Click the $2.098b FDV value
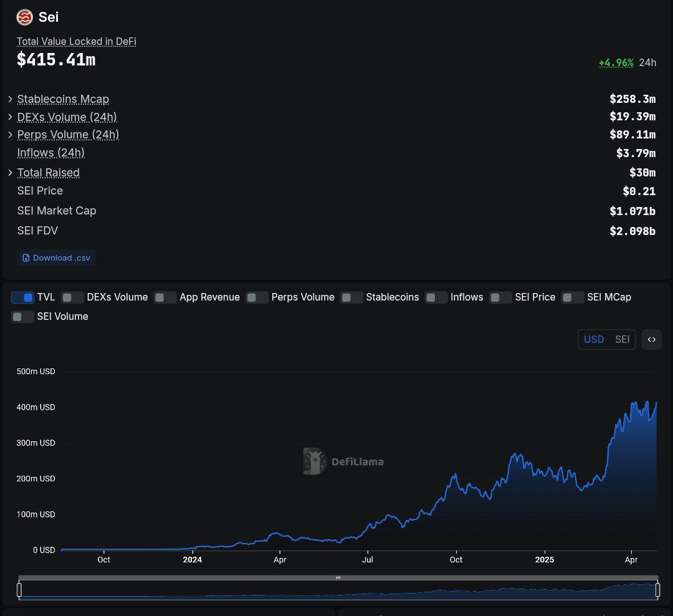 [x=632, y=231]
